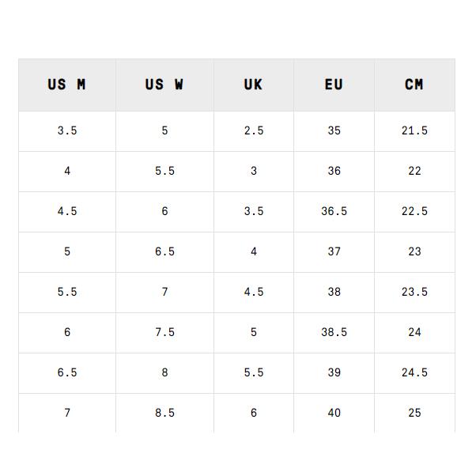Select the 23.5 CM cell
Screen dimensions: 476x476
(x=414, y=292)
